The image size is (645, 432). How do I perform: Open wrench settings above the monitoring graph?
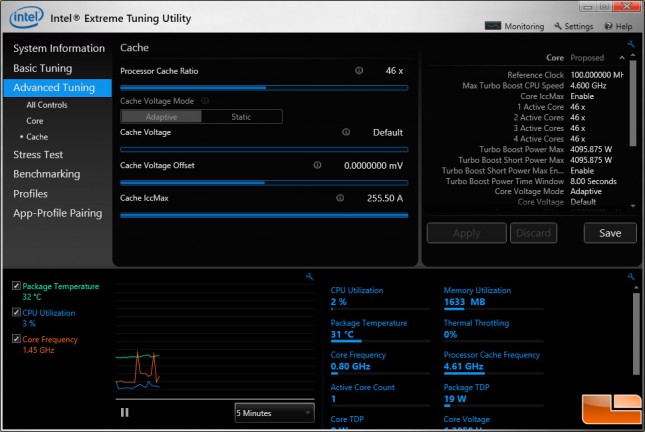309,276
